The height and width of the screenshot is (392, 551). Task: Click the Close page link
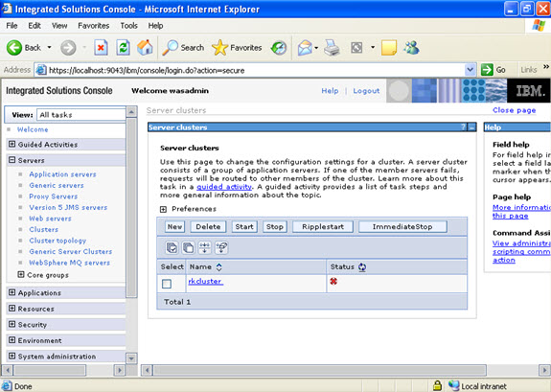[x=514, y=110]
